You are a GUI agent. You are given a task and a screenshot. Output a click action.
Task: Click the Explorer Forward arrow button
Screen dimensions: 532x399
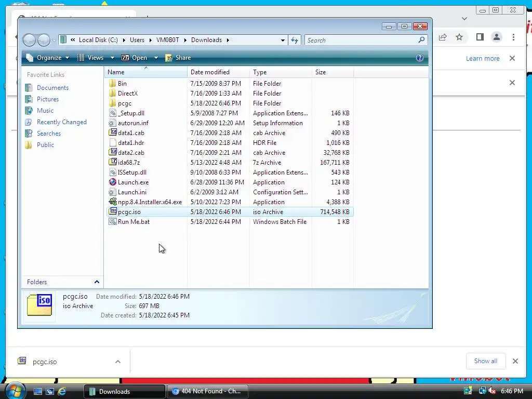(44, 40)
